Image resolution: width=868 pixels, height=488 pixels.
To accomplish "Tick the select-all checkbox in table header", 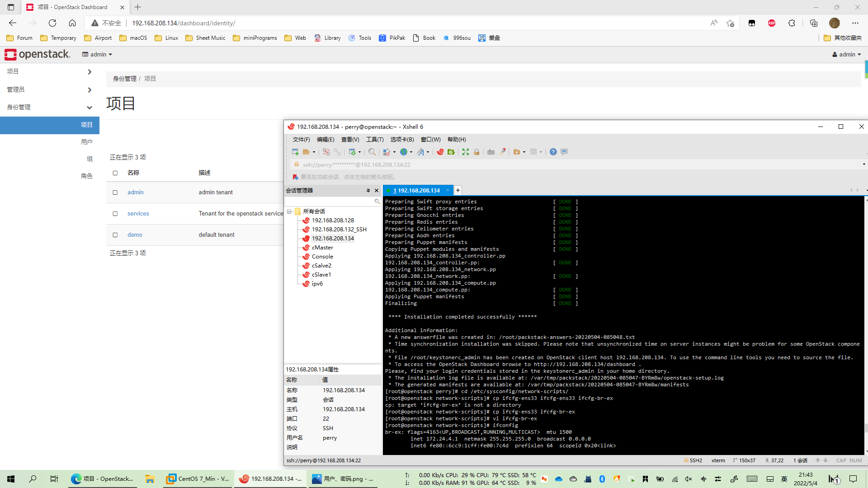I will click(x=115, y=173).
